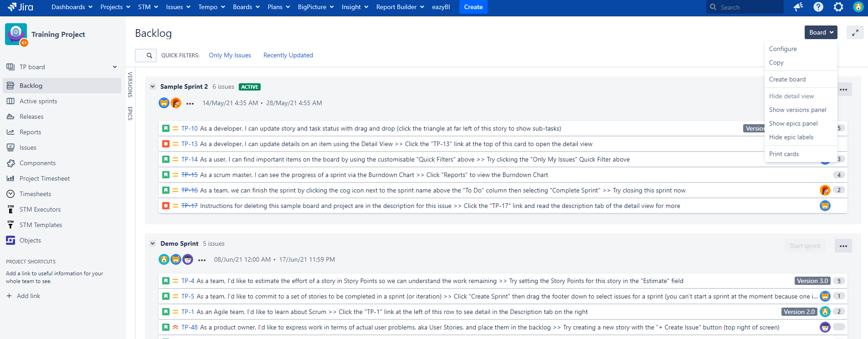
Task: Open the Projects dropdown menu
Action: 115,7
